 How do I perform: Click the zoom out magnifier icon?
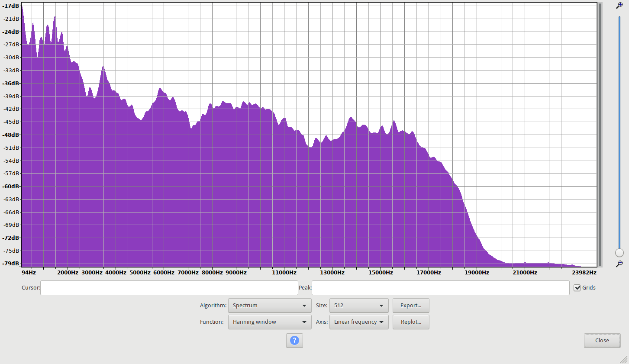(619, 264)
